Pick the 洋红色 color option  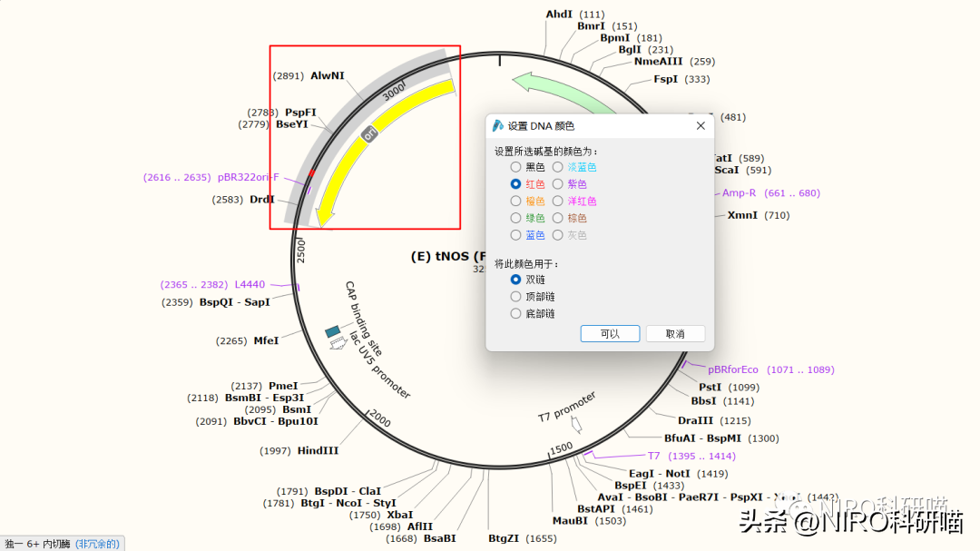(558, 202)
